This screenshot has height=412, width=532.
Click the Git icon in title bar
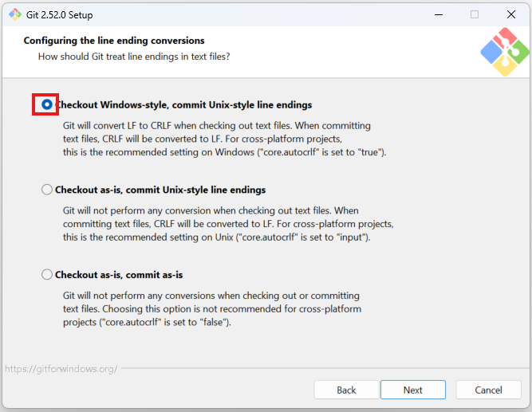click(14, 14)
